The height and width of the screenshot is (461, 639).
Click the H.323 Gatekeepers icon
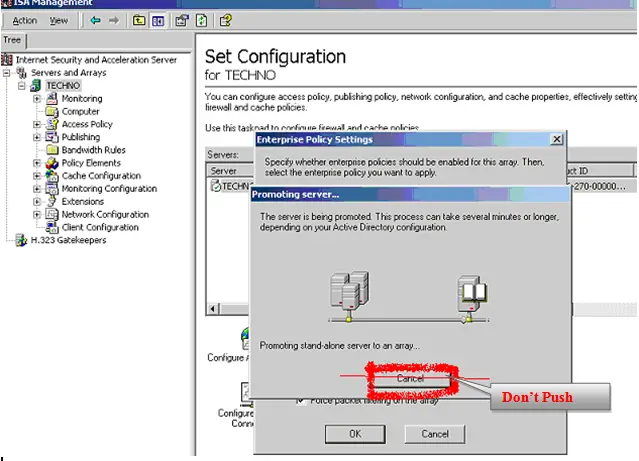click(x=21, y=240)
